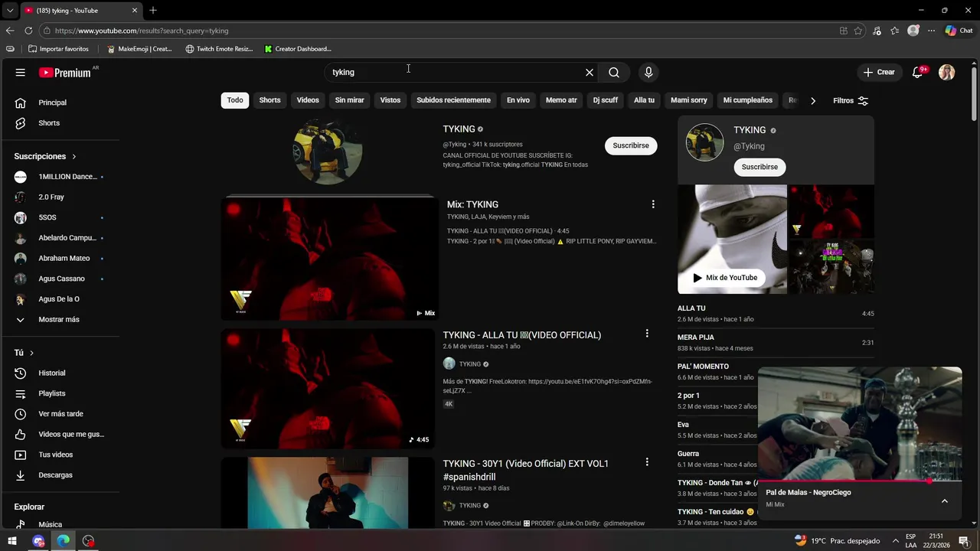Open Agus Cassano subscription channel
This screenshot has width=980, height=551.
[60, 279]
